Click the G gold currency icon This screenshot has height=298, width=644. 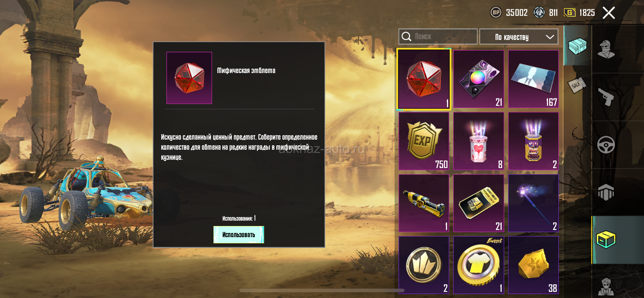[x=570, y=13]
